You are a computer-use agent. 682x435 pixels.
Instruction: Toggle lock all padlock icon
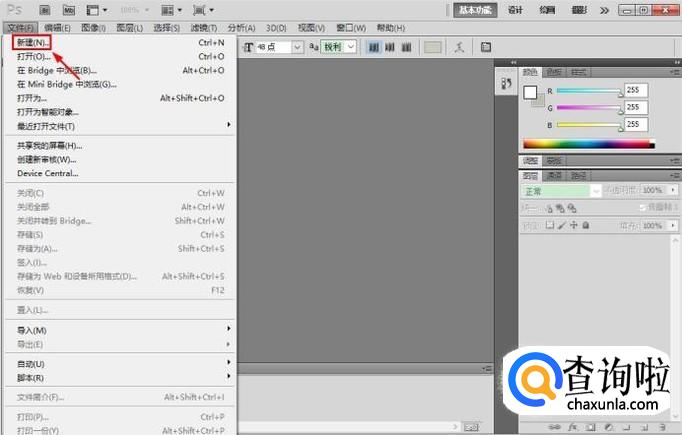(x=586, y=225)
